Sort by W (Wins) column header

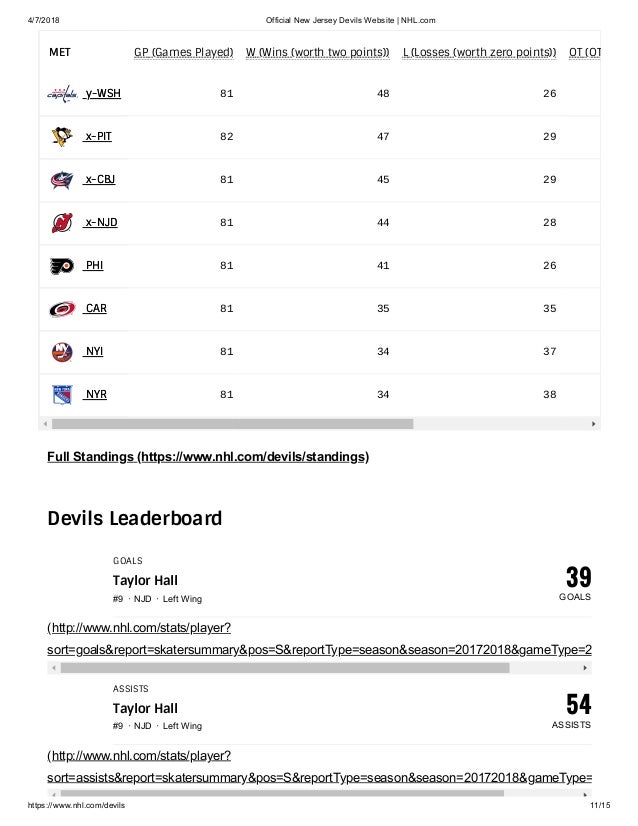coord(318,52)
